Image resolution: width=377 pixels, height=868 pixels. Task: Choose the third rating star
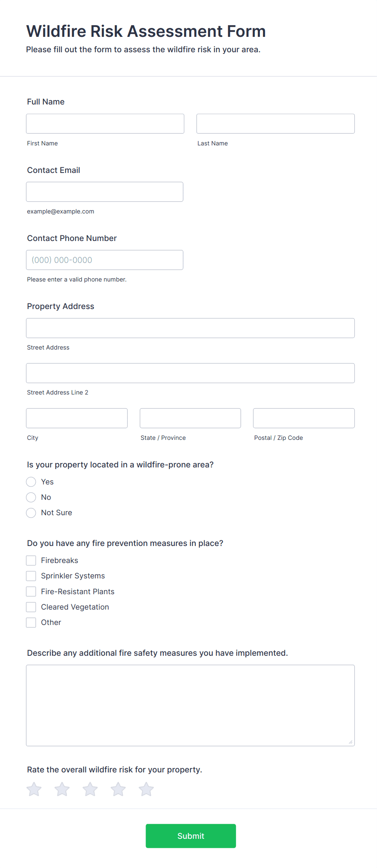tap(90, 789)
